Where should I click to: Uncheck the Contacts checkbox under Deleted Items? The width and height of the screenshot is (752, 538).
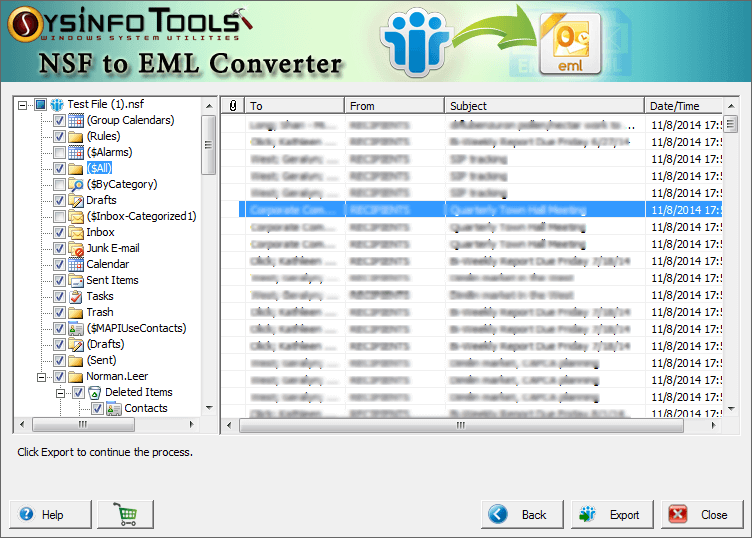(97, 409)
